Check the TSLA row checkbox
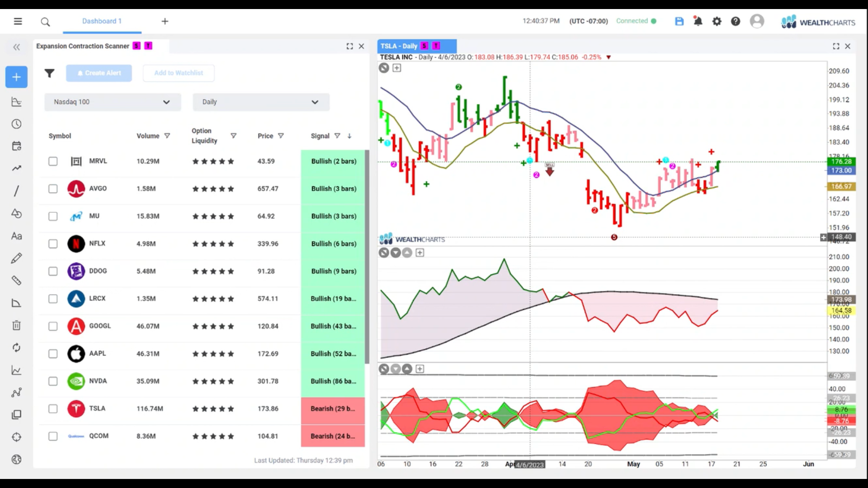 (x=53, y=409)
